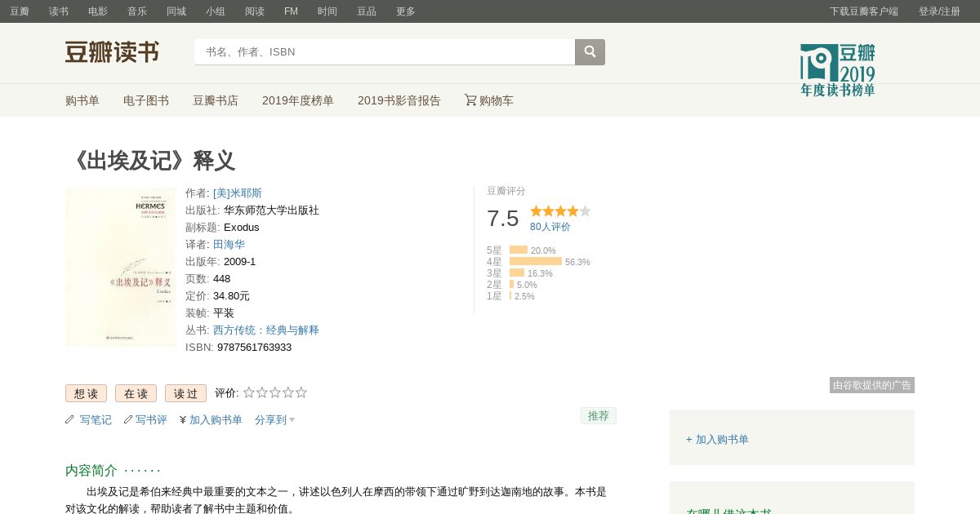Click the shopping cart icon

coord(470,100)
